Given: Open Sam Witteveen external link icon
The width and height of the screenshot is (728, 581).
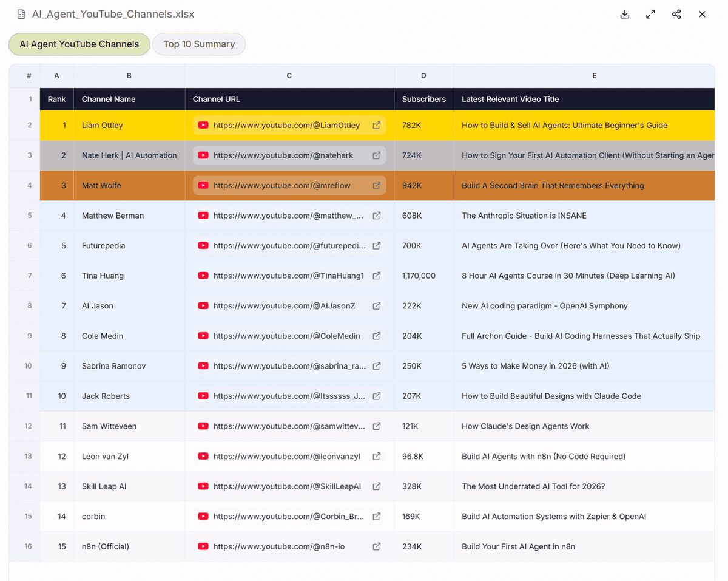Looking at the screenshot, I should [377, 426].
